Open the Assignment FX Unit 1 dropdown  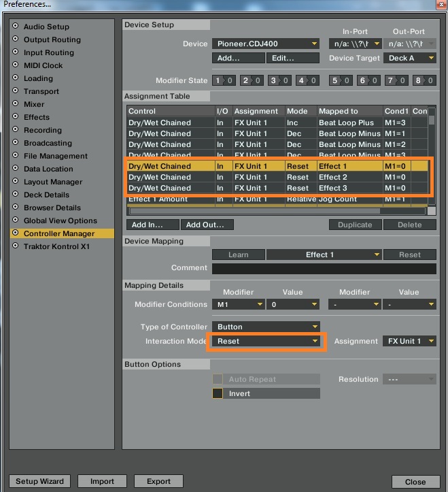pyautogui.click(x=409, y=341)
